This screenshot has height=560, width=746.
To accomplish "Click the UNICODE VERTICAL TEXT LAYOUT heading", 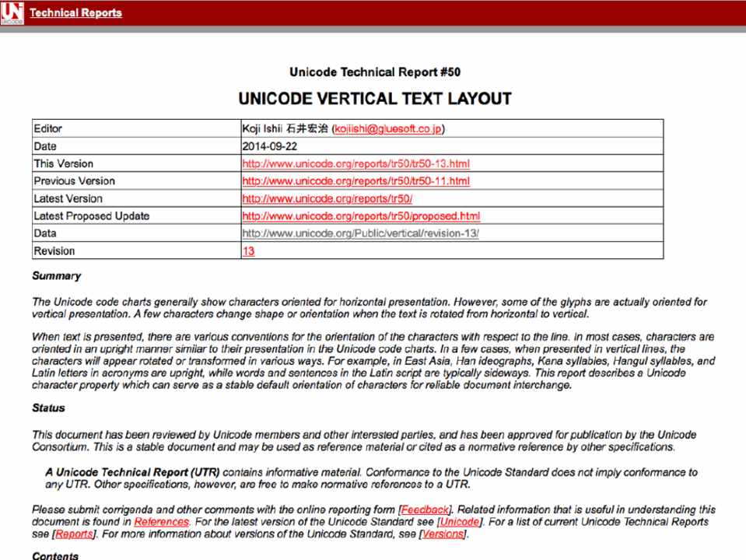I will tap(374, 99).
